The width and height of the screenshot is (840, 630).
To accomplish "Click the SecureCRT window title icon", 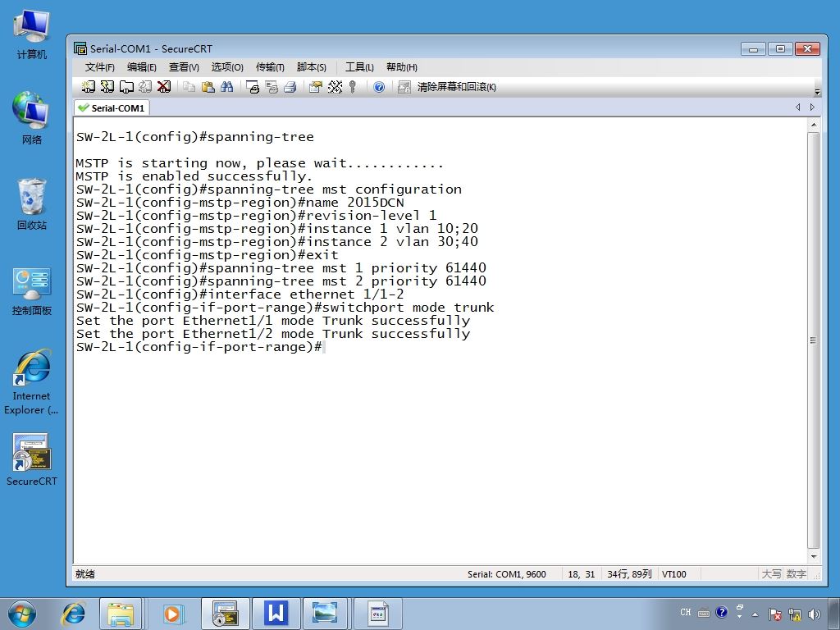I will pyautogui.click(x=80, y=48).
